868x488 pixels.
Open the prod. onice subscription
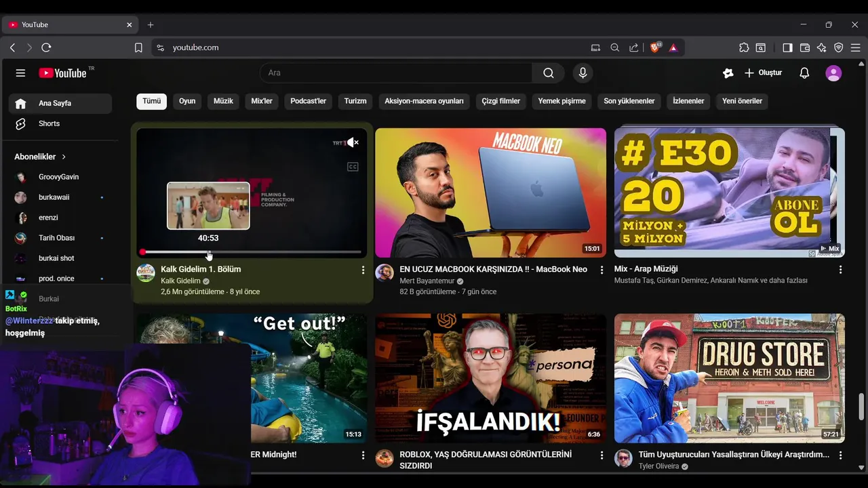60,279
